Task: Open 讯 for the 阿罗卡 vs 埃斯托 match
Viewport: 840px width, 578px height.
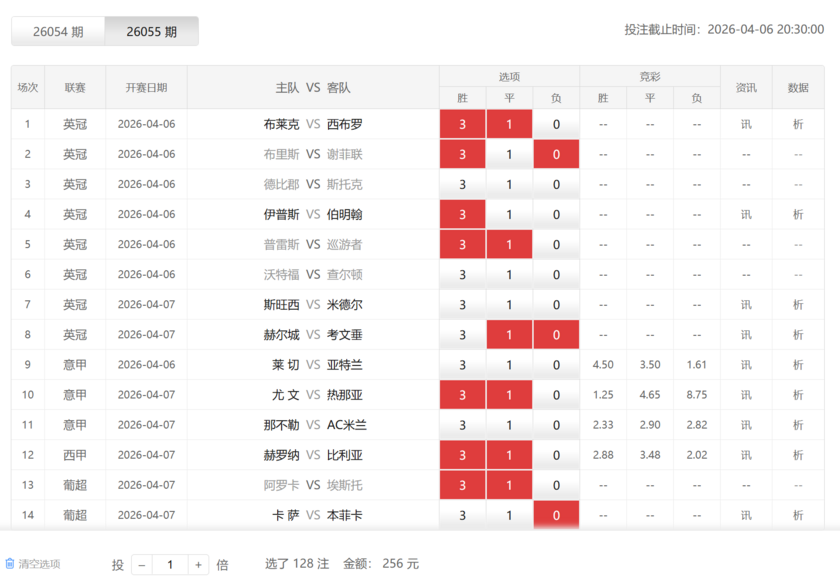Action: point(745,485)
